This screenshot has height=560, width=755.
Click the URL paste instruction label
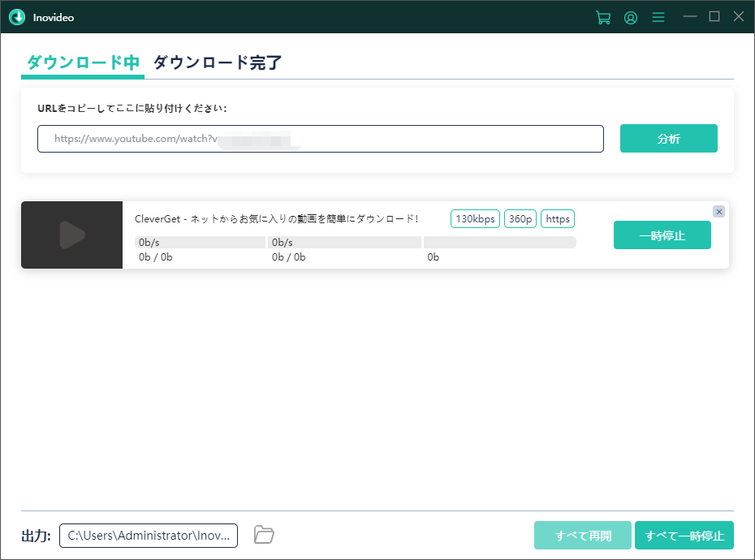[132, 108]
